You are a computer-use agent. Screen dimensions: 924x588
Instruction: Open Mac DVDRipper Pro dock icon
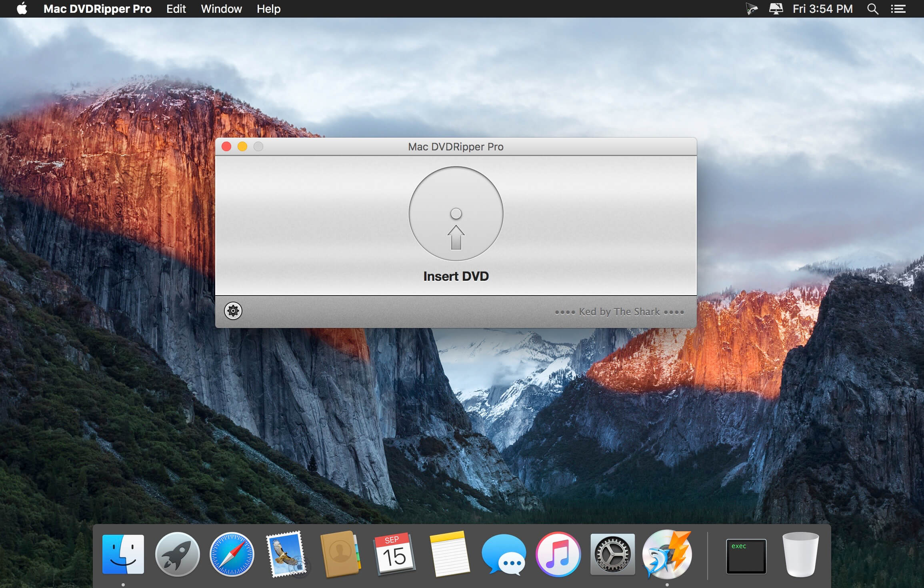pos(667,554)
